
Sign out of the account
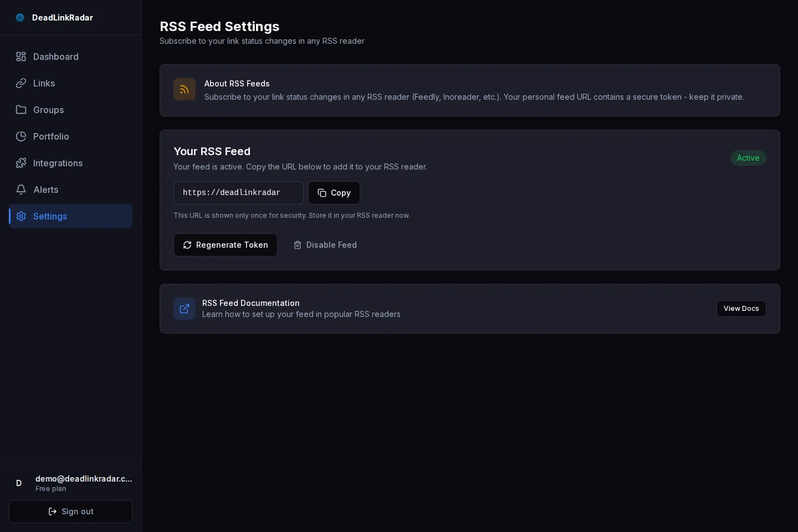point(70,511)
